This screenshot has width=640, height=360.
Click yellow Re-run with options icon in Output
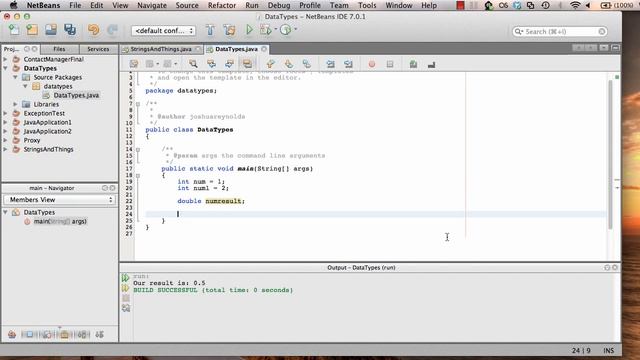coord(125,288)
